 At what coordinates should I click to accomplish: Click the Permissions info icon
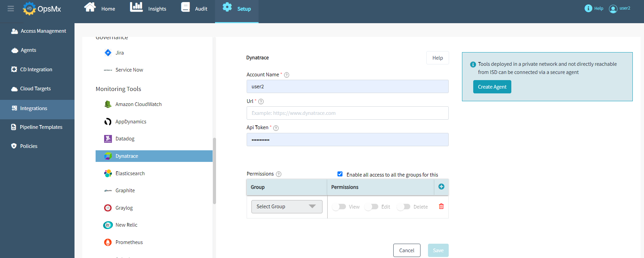click(279, 174)
